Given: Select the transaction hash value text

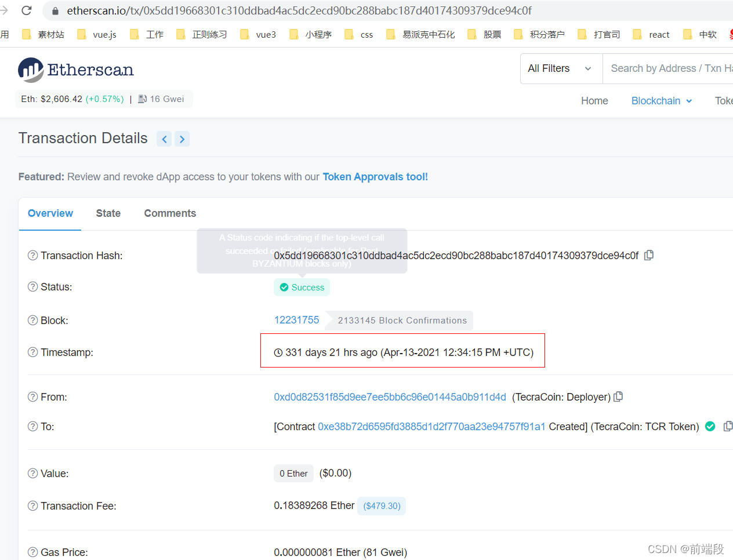Looking at the screenshot, I should 456,256.
